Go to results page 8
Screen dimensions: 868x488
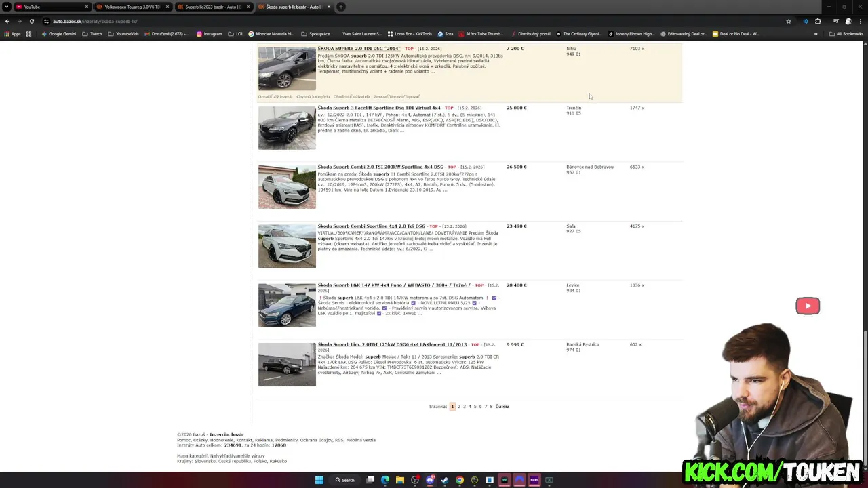click(x=491, y=407)
